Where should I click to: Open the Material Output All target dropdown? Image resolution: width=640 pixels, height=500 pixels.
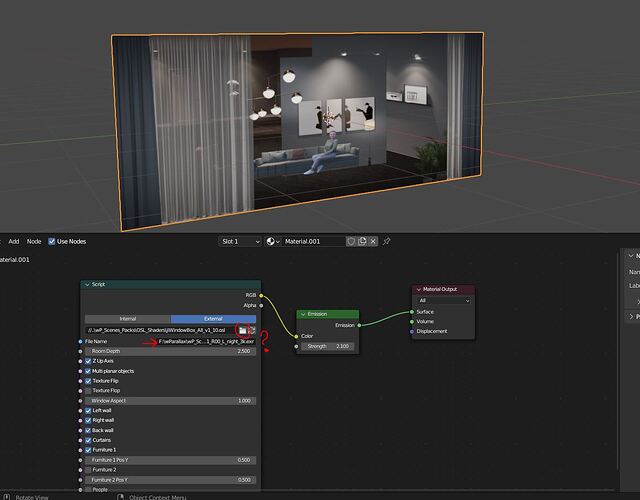pyautogui.click(x=444, y=301)
